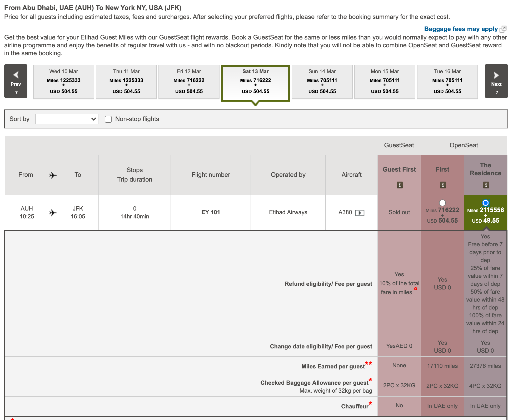The width and height of the screenshot is (508, 420).
Task: Open Guest First info icon
Action: pyautogui.click(x=400, y=185)
